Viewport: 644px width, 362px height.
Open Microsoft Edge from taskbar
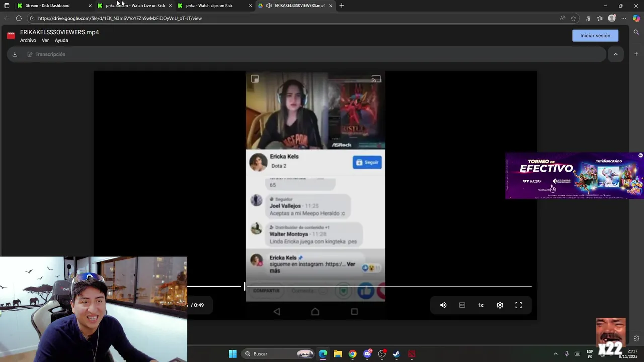[x=323, y=354]
